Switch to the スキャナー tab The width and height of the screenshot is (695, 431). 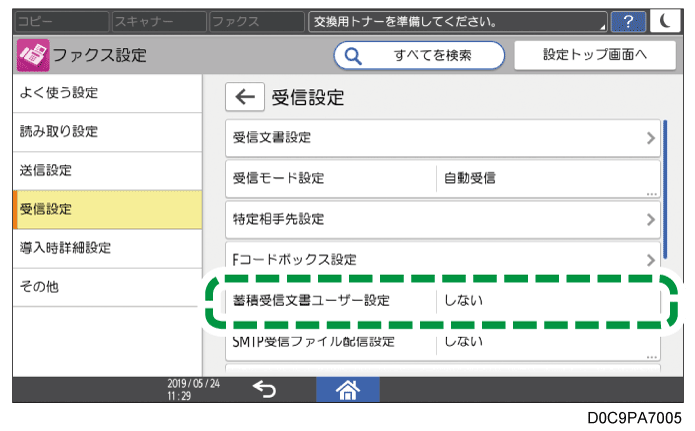[159, 21]
